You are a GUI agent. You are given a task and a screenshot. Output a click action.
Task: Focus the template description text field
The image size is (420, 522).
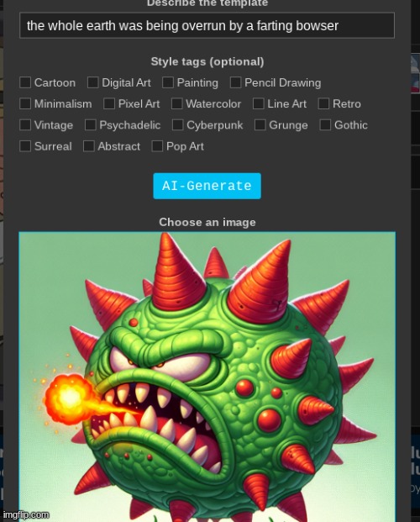207,25
